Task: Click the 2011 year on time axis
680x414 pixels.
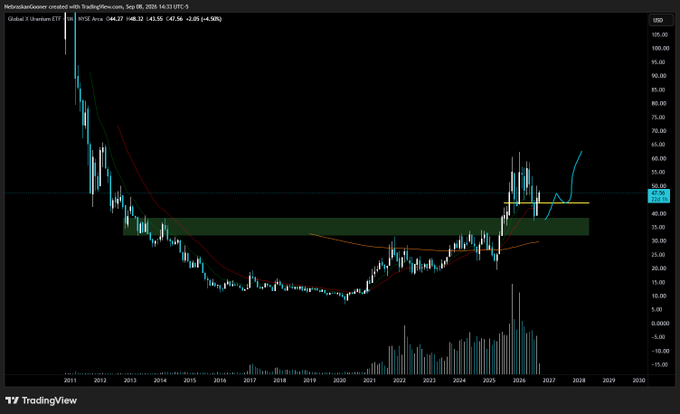Action: (x=70, y=380)
